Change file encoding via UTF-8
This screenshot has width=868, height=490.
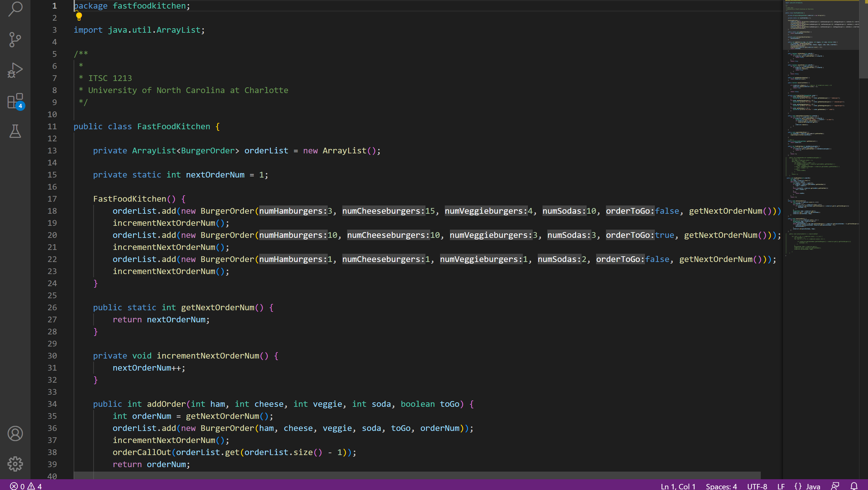tap(757, 486)
